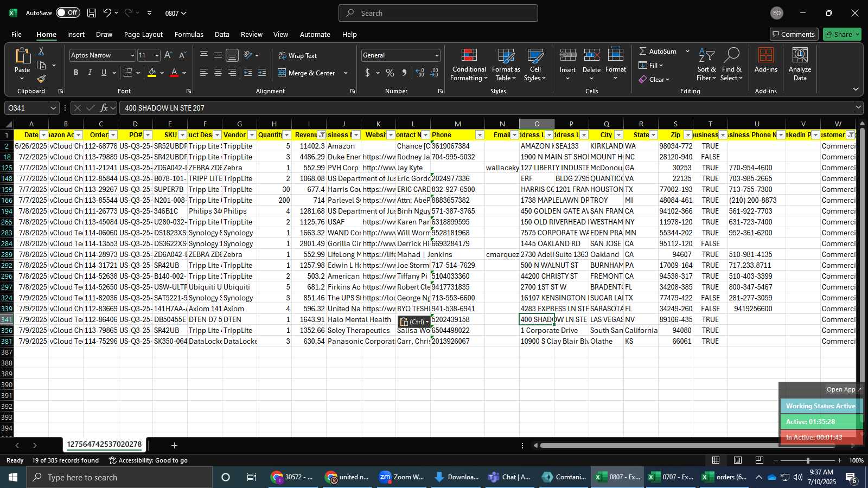Click the Copy icon in Clipboard group

point(41,66)
